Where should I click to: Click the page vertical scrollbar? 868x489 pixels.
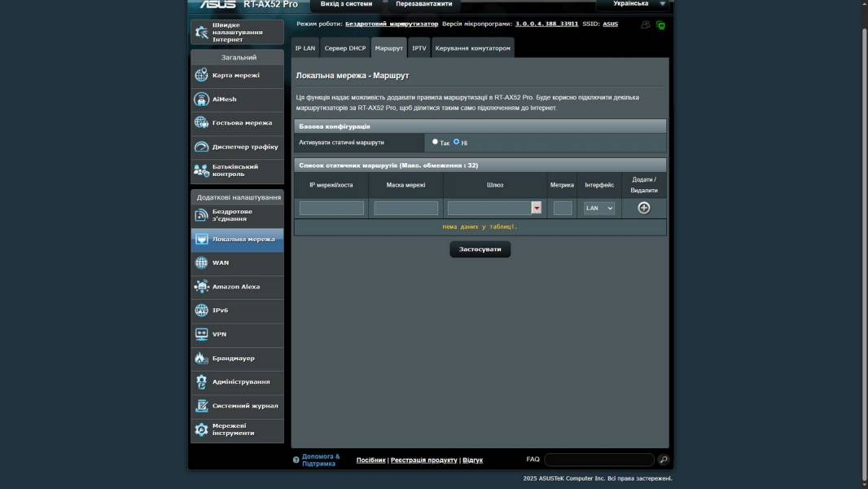(863, 244)
